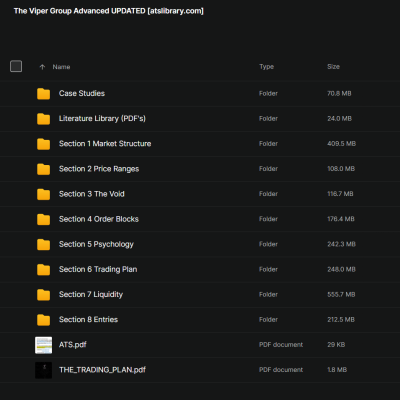Click the 555.7 MB size value

pyautogui.click(x=341, y=295)
